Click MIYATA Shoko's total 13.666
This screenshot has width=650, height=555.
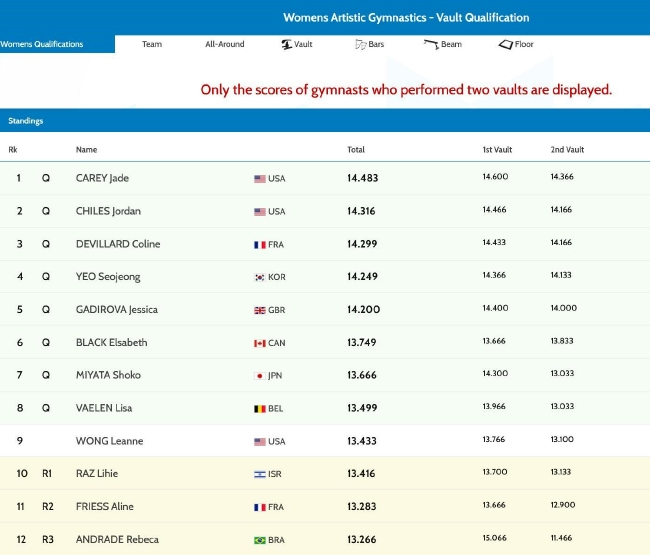[x=362, y=375]
